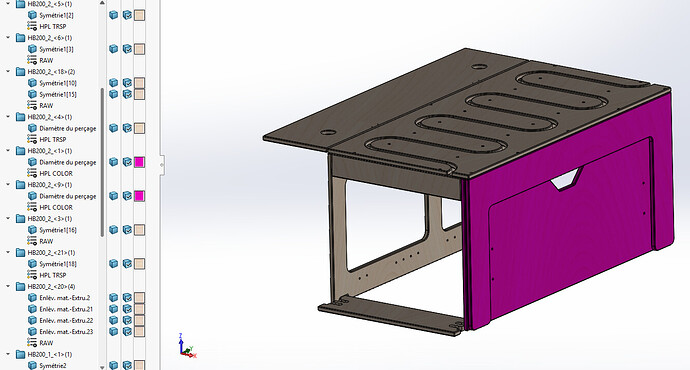Collapse the HB200_2_<20>(4) folder
The height and width of the screenshot is (370, 690).
tap(8, 286)
